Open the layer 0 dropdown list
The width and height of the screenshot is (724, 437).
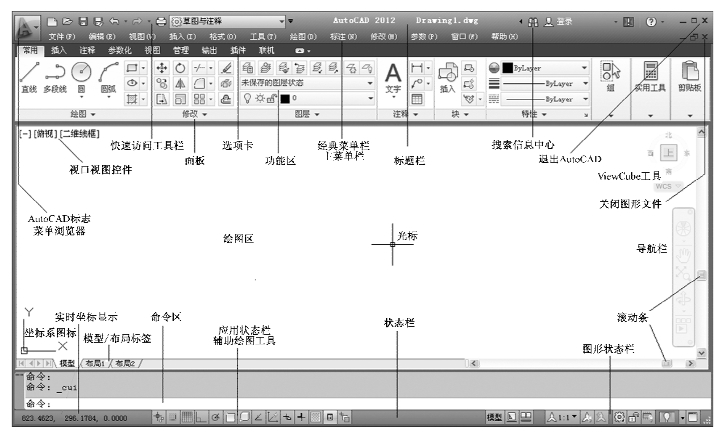pyautogui.click(x=307, y=98)
